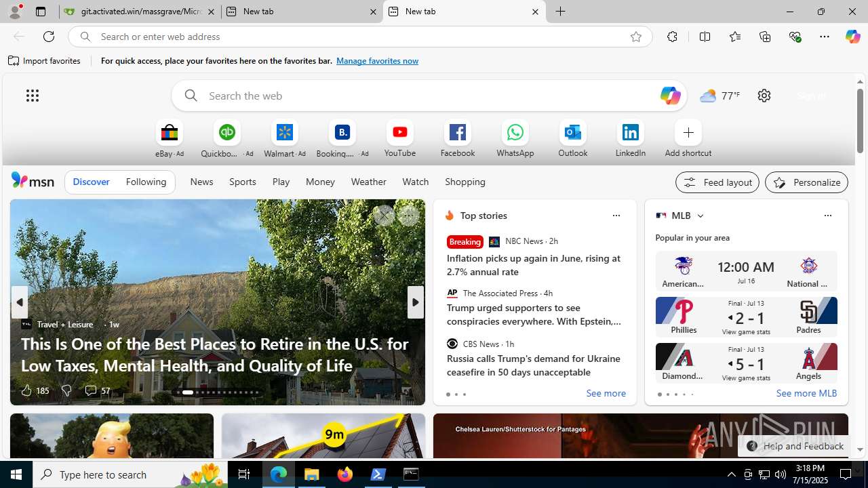868x488 pixels.
Task: Dislike the retire places article
Action: (x=66, y=390)
